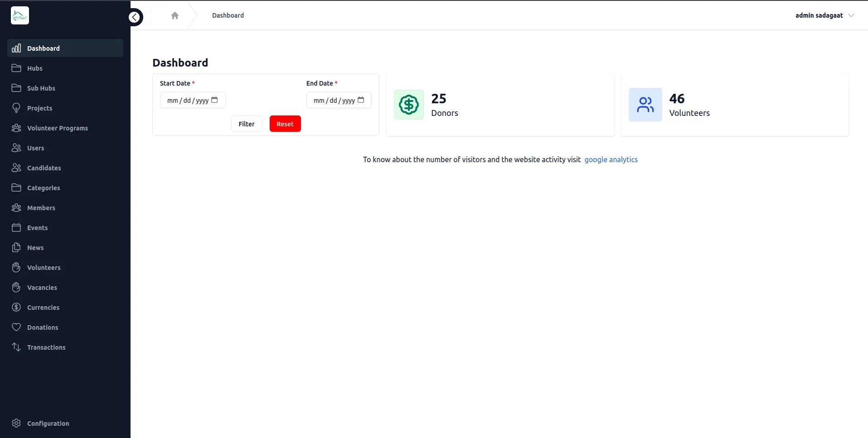Screen dimensions: 868x438
Task: Click the Volunteer Programs group icon
Action: coord(16,128)
